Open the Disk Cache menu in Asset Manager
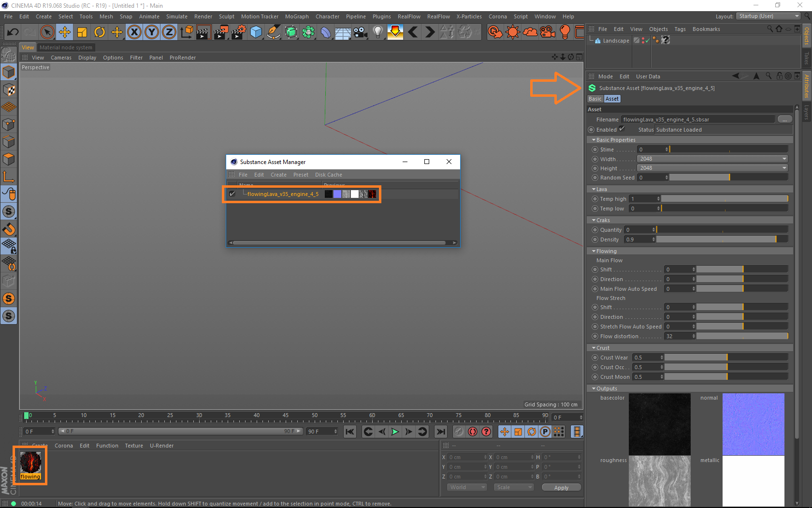Image resolution: width=812 pixels, height=508 pixels. tap(329, 175)
